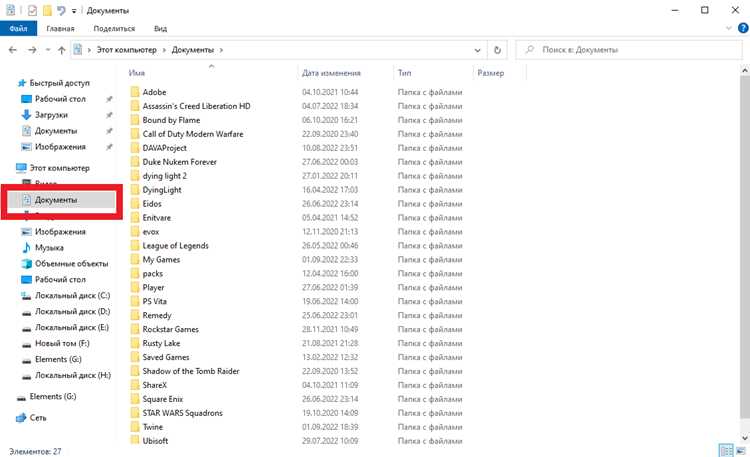Click the Bound by Flame folder icon
750x457 pixels.
click(135, 120)
